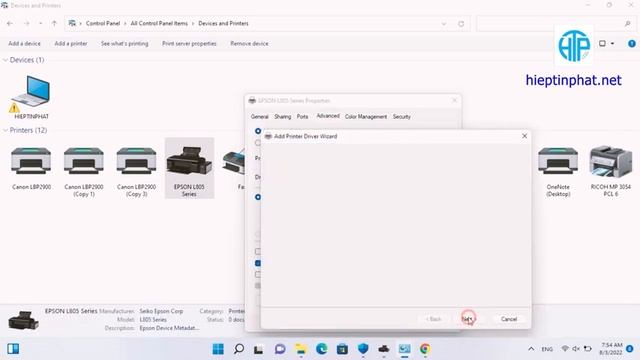This screenshot has width=640, height=360.
Task: Open Chat app on taskbar
Action: (x=280, y=349)
